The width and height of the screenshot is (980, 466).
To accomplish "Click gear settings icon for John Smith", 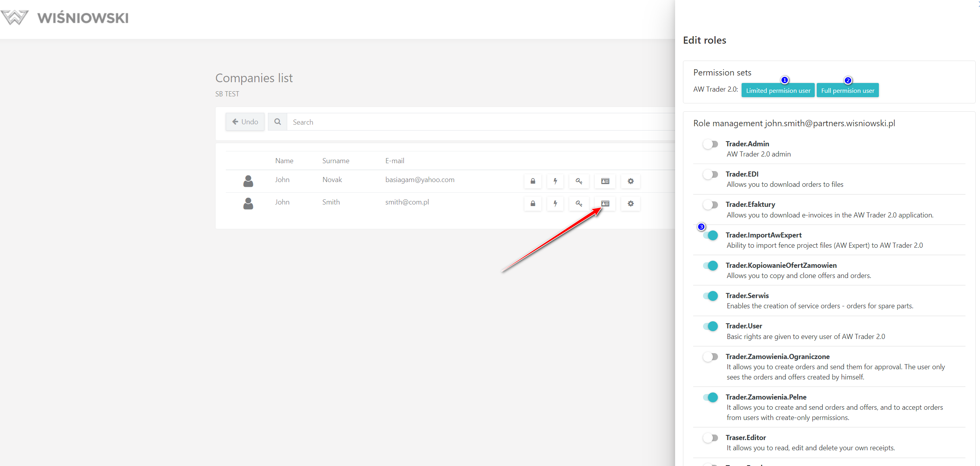I will pos(631,204).
